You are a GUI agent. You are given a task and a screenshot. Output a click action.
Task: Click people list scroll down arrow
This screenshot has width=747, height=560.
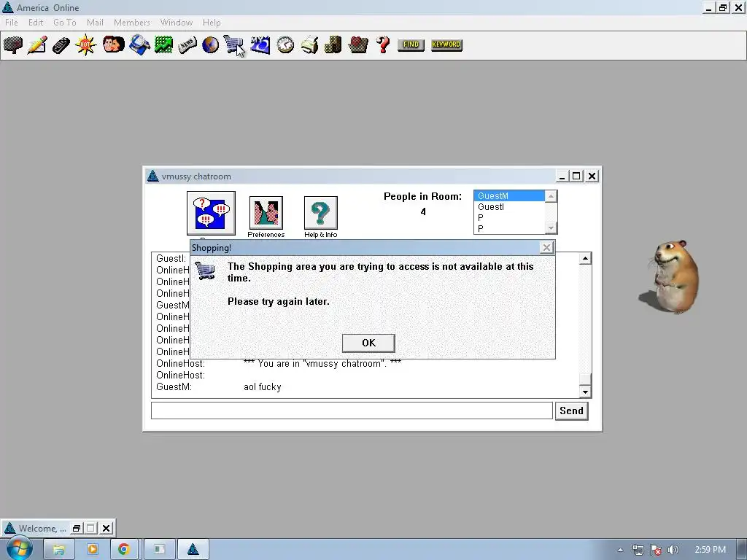tap(551, 228)
